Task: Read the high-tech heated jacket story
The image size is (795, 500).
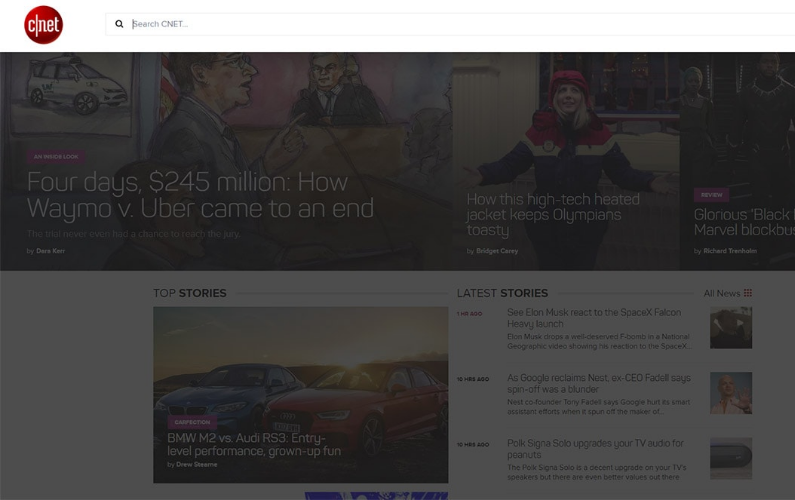Action: [553, 215]
